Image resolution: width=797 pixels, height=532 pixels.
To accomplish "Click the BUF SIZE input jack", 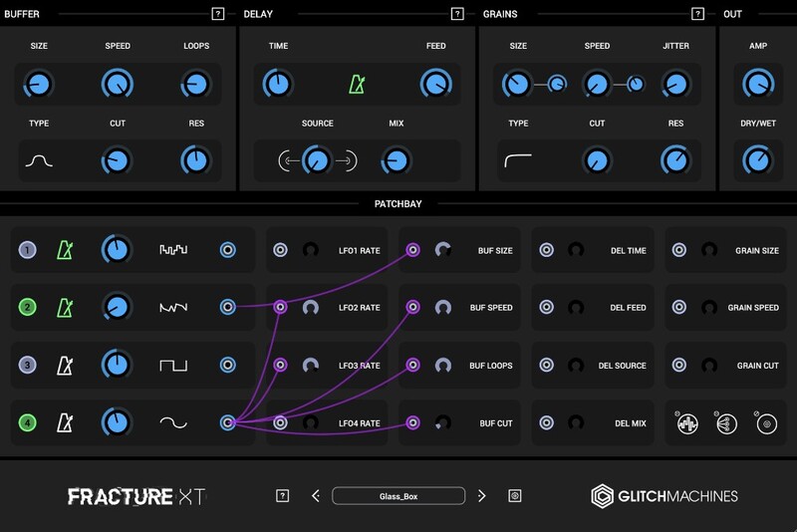I will click(x=412, y=250).
